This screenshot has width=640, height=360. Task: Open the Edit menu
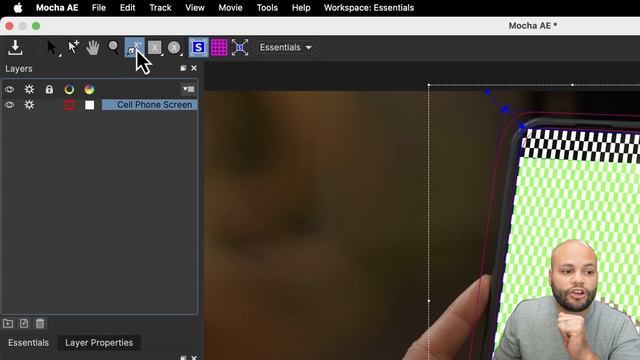[x=127, y=8]
